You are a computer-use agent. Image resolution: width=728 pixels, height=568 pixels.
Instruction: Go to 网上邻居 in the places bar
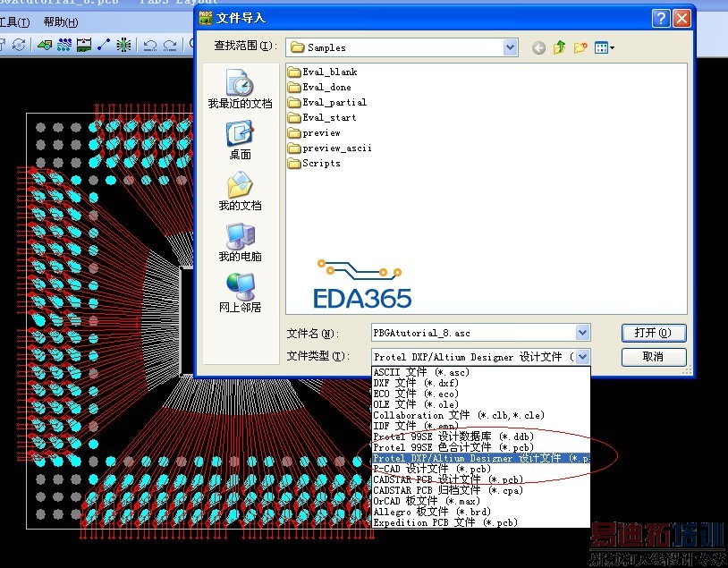point(240,293)
